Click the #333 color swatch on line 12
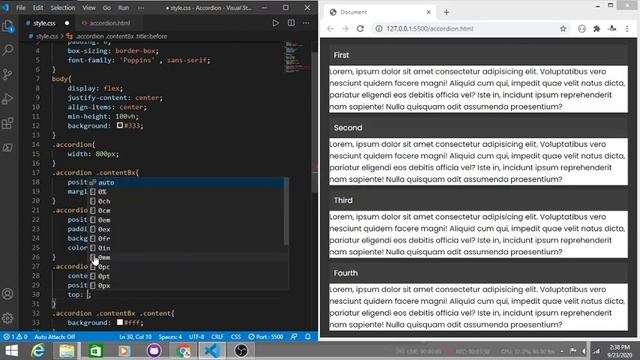640x360 pixels. (x=120, y=125)
